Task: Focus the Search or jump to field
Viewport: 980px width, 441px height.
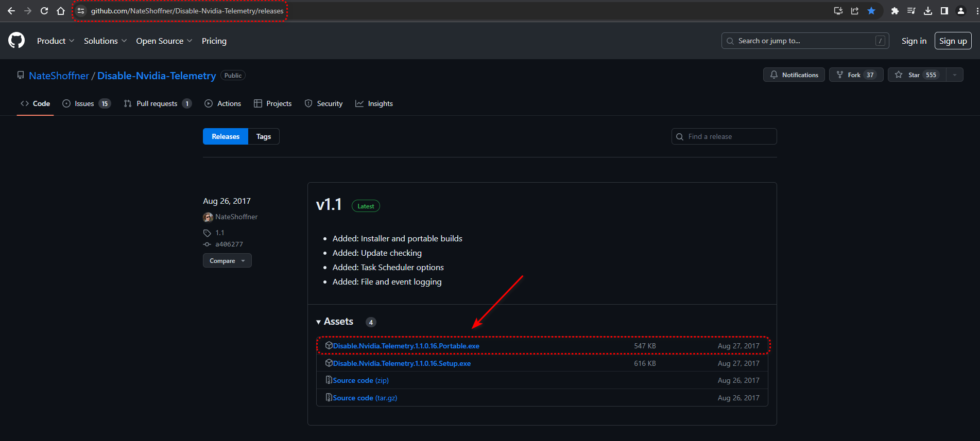Action: click(x=805, y=41)
